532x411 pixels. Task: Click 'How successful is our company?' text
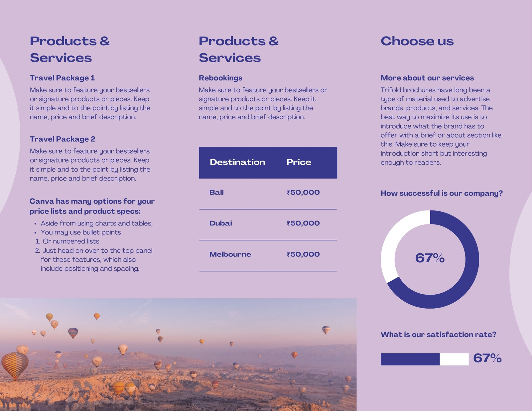click(442, 193)
